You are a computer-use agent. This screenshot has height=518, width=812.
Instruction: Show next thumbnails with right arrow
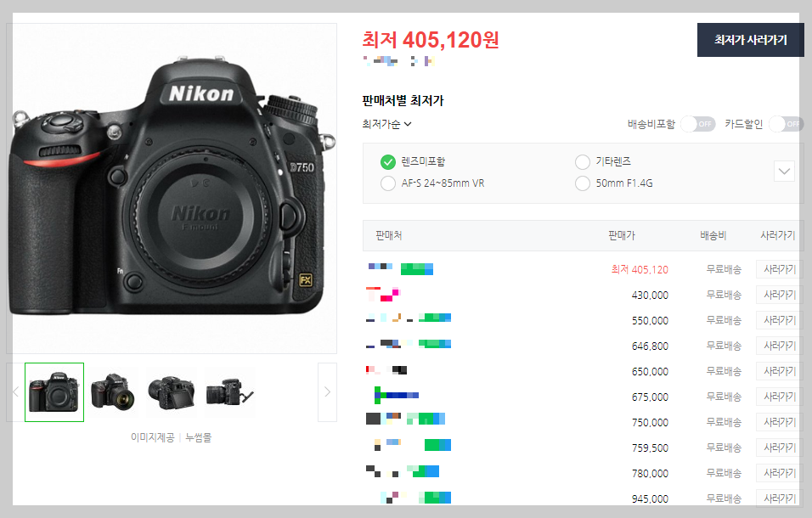[x=327, y=392]
